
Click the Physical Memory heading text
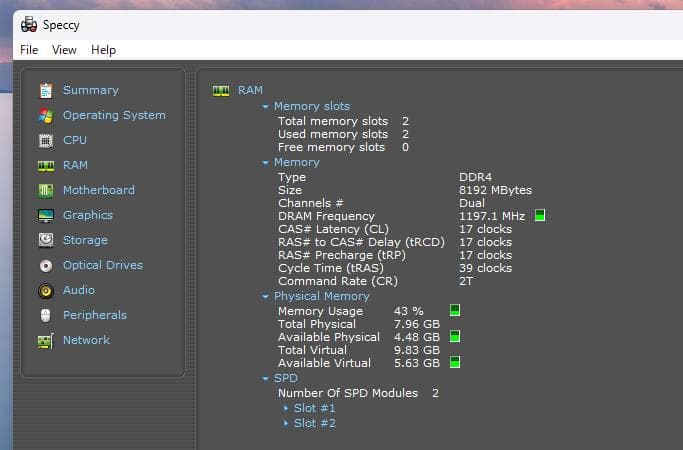tap(321, 296)
